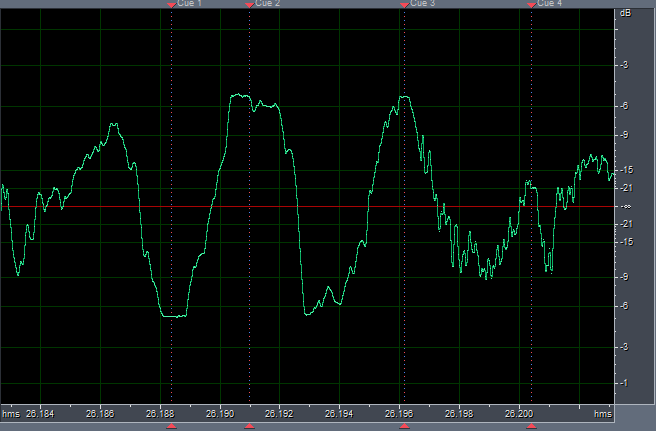This screenshot has height=431, width=656.
Task: Click the 26.184 time ruler label
Action: point(40,414)
